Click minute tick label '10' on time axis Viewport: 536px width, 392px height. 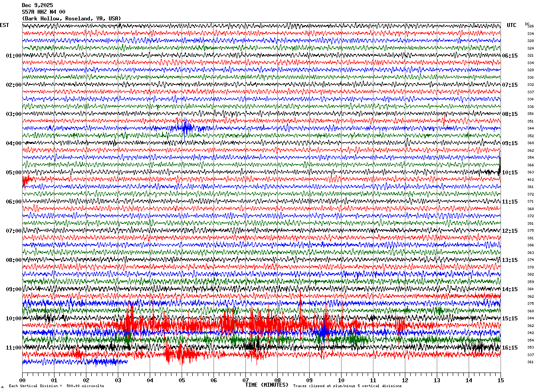click(341, 380)
